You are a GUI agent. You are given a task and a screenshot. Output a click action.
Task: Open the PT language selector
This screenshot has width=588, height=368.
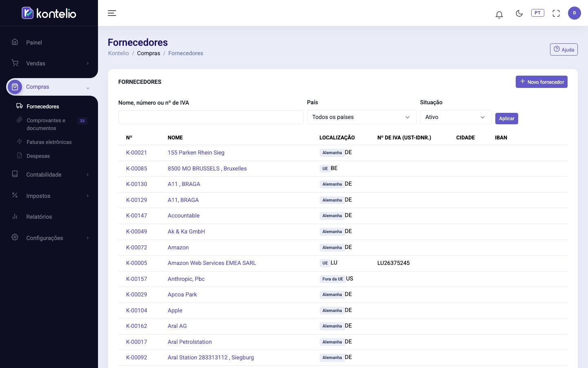[537, 13]
